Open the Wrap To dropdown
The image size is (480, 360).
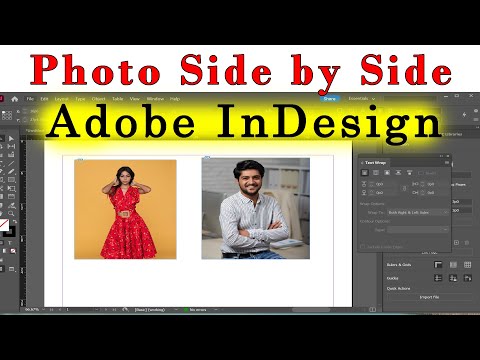pyautogui.click(x=418, y=212)
